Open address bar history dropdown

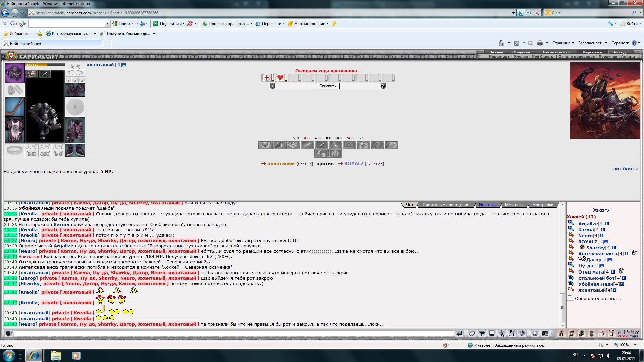(513, 13)
